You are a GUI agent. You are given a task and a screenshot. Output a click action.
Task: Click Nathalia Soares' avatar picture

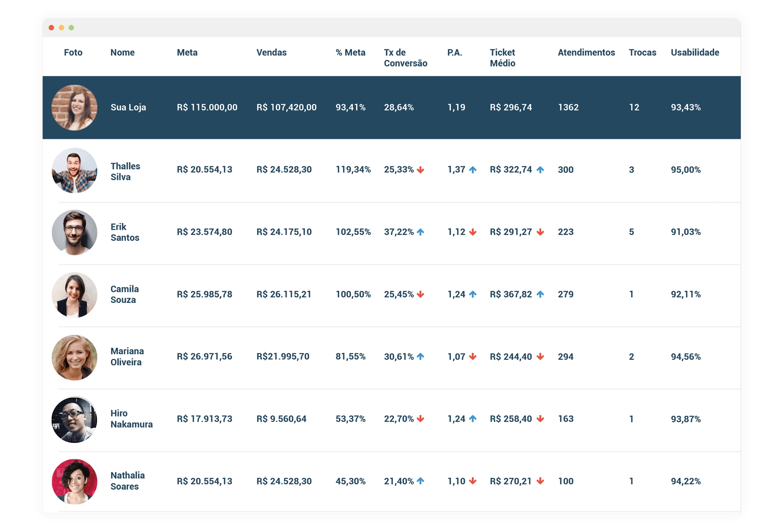point(74,481)
